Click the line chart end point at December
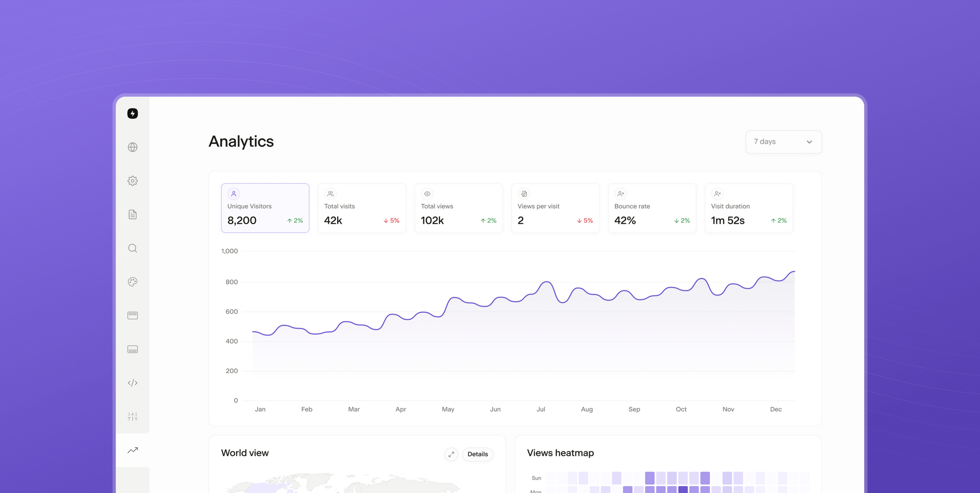Image resolution: width=980 pixels, height=493 pixels. (x=794, y=271)
